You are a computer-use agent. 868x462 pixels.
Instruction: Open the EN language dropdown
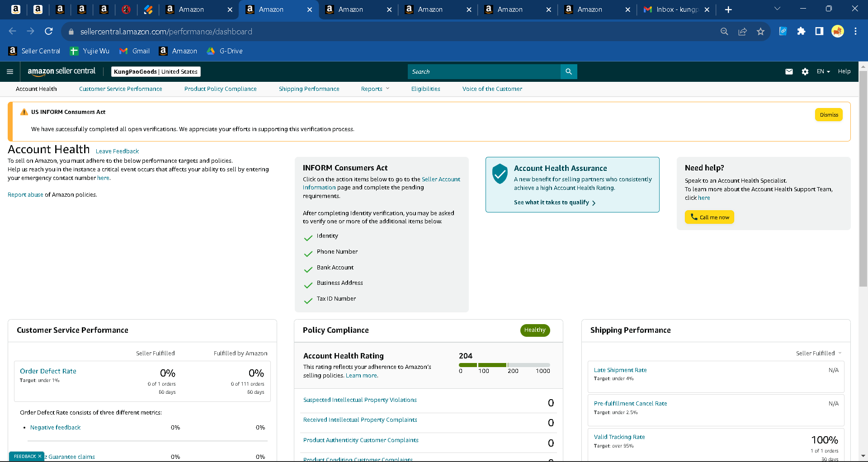[823, 71]
